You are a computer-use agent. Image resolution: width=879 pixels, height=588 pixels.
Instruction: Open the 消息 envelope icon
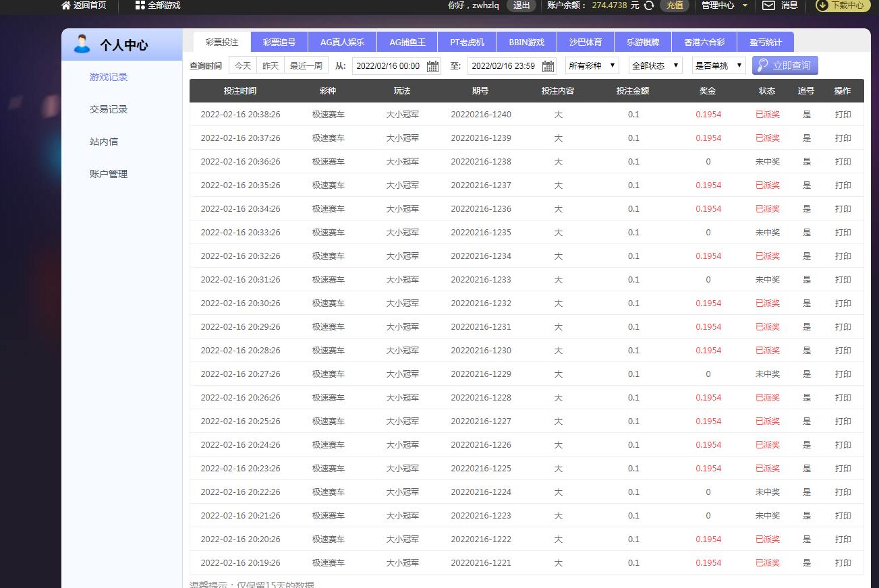(x=768, y=5)
